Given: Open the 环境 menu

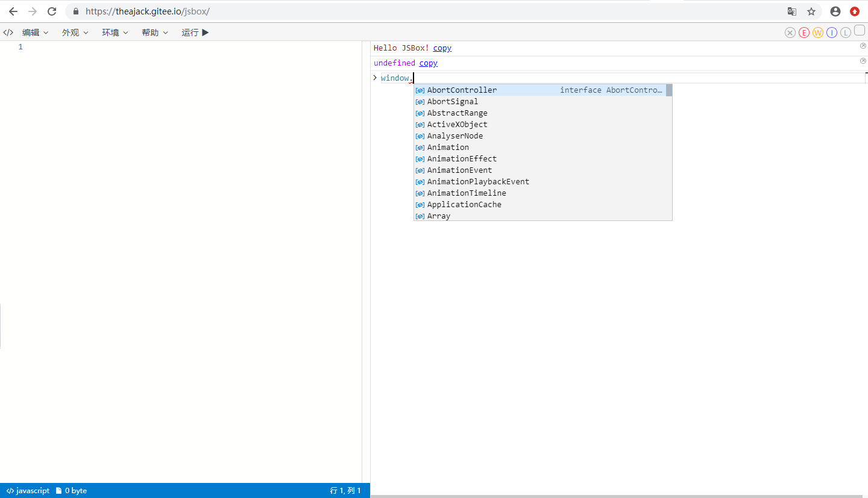Looking at the screenshot, I should click(x=115, y=33).
